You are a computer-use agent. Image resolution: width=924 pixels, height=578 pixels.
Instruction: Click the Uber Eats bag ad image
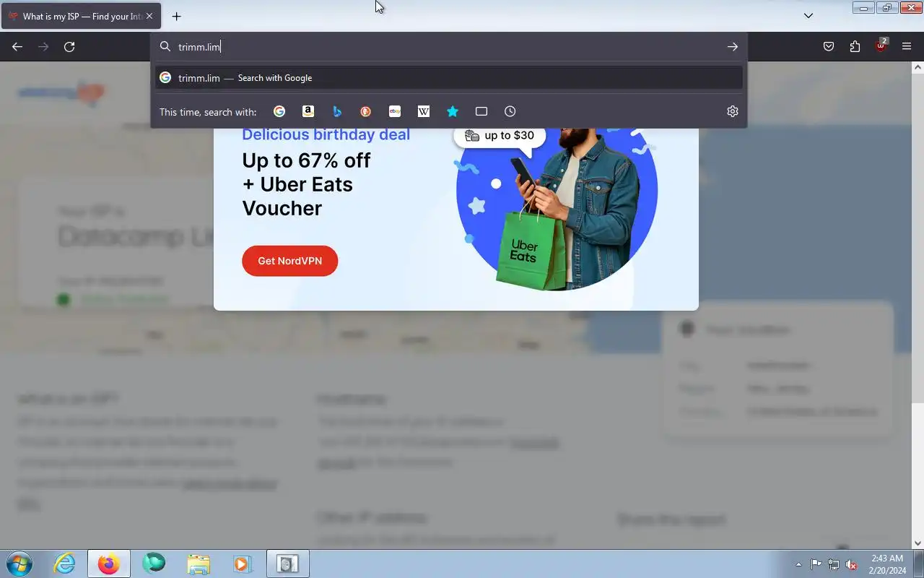(x=557, y=210)
